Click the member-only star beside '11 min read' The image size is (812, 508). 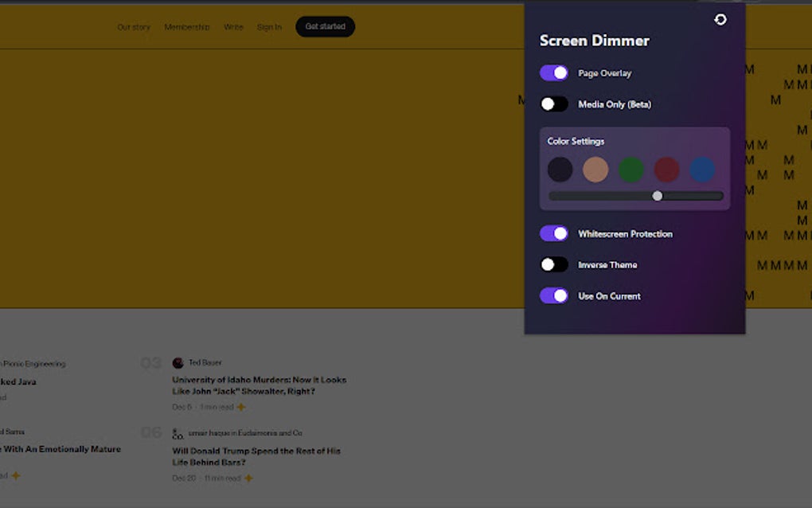(x=247, y=479)
